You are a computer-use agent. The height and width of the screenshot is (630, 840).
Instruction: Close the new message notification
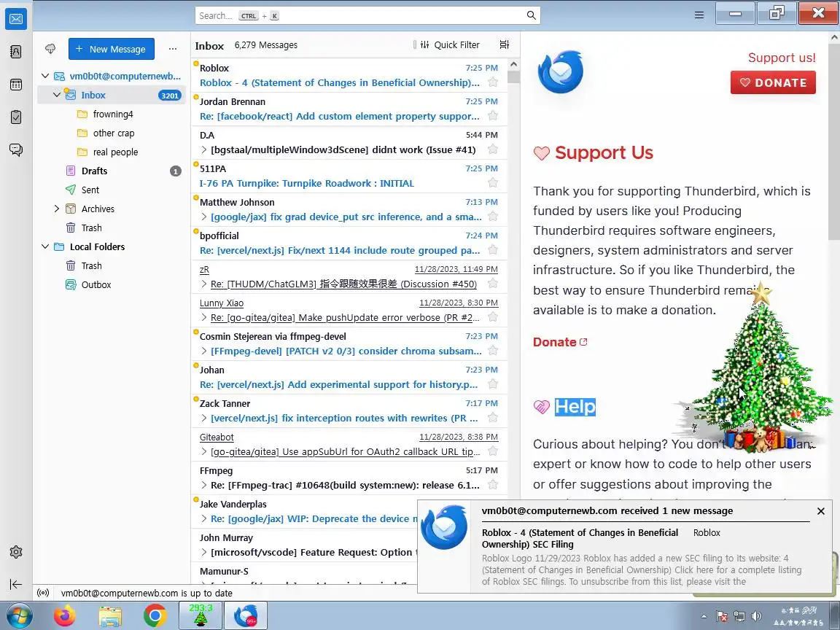(x=821, y=511)
